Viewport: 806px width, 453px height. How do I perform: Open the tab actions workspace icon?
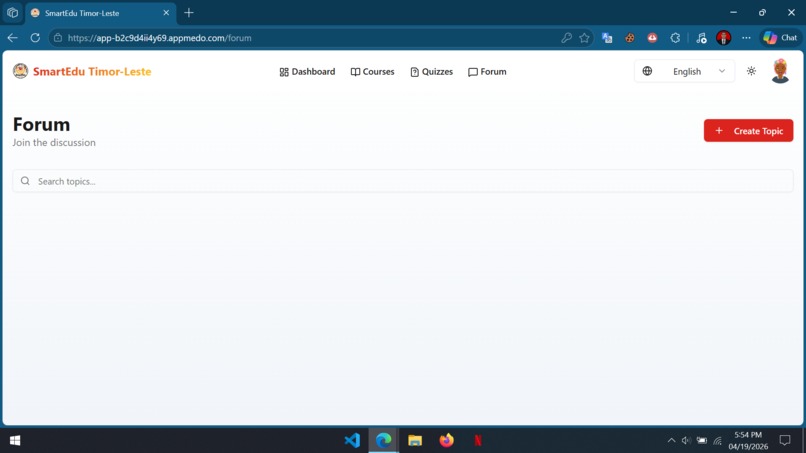click(12, 13)
